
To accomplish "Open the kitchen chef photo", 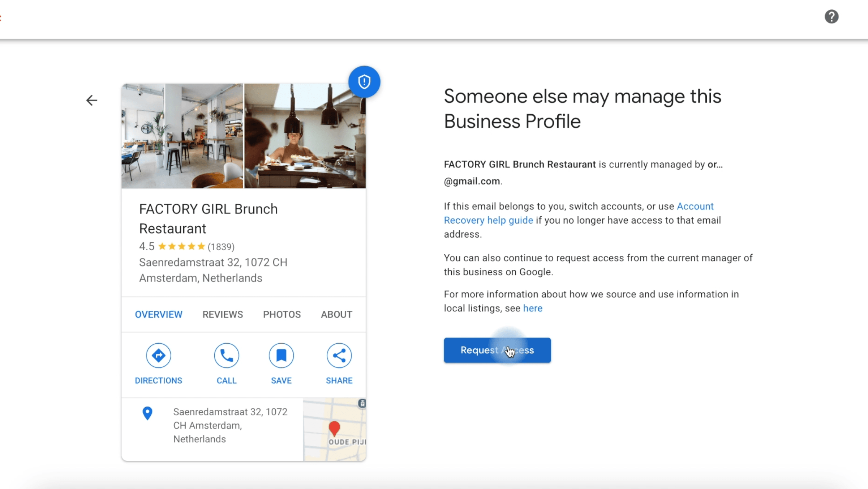I will click(x=305, y=136).
